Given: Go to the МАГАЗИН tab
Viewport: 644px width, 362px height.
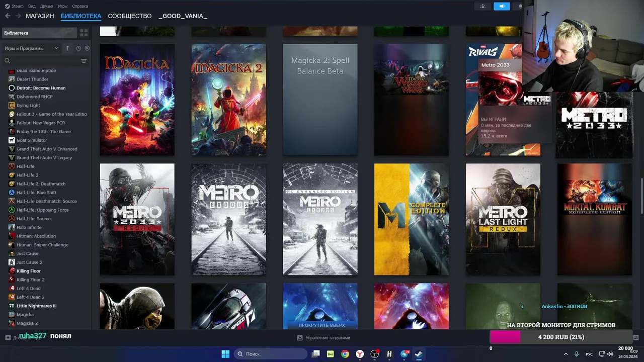Looking at the screenshot, I should 40,16.
